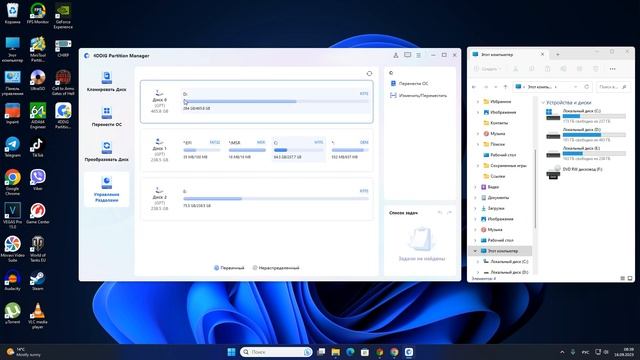This screenshot has width=640, height=360.
Task: Open Steam desktop shortcut
Action: [38, 281]
